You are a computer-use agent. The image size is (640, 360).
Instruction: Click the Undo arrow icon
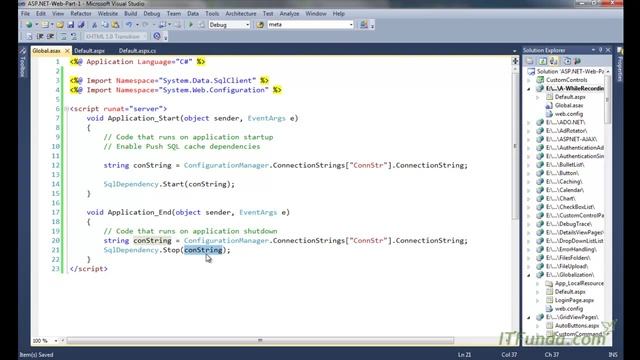(x=129, y=25)
